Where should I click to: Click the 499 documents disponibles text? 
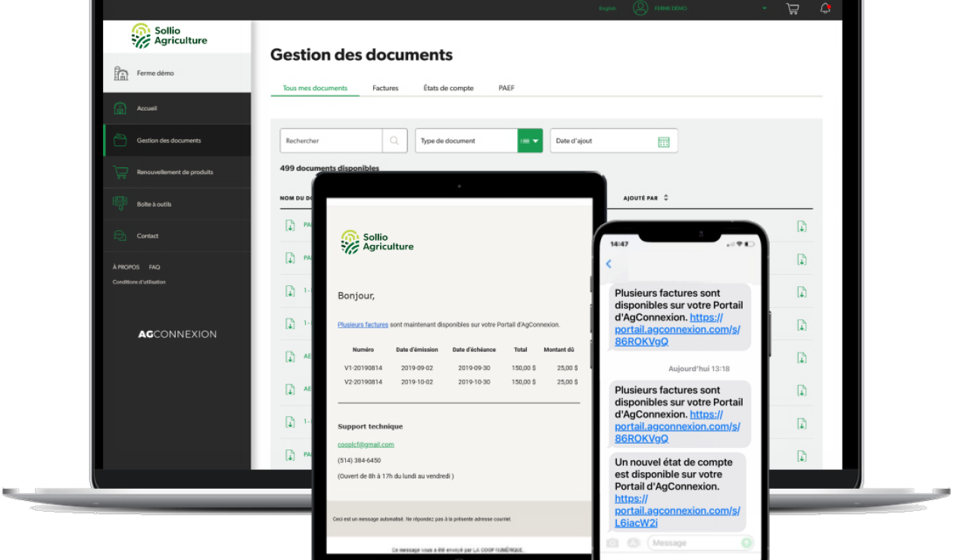[329, 168]
